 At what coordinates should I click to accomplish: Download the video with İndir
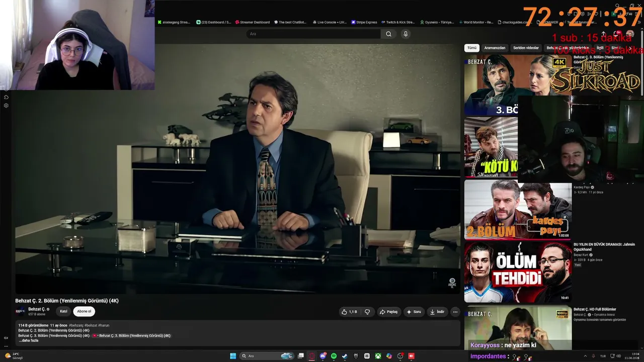pyautogui.click(x=437, y=312)
